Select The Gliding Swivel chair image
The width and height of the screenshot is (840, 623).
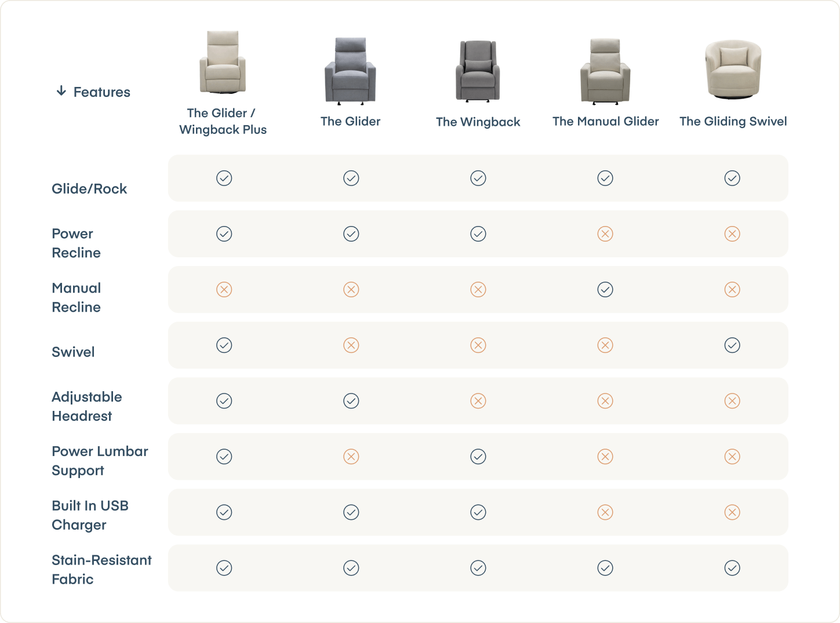pos(733,70)
